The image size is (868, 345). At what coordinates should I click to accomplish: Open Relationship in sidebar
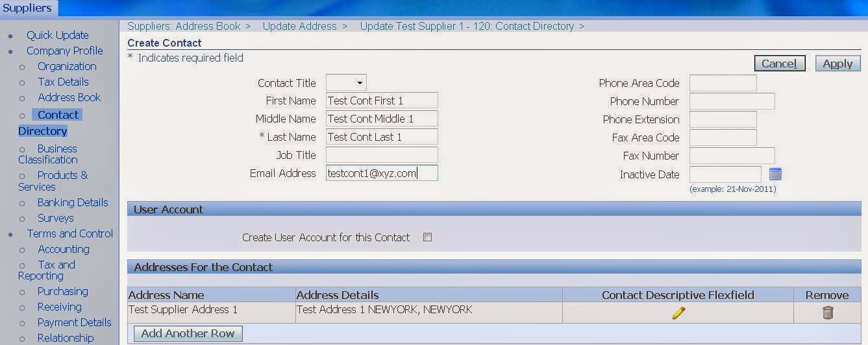(x=66, y=338)
